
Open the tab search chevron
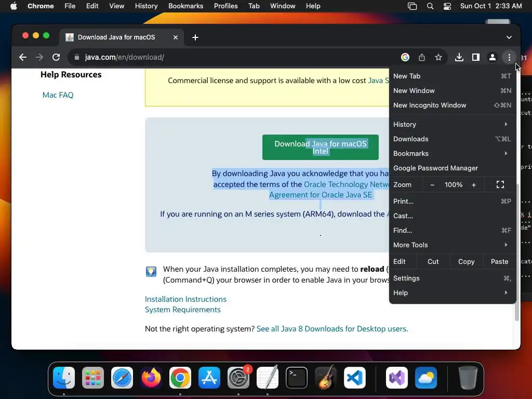click(509, 37)
